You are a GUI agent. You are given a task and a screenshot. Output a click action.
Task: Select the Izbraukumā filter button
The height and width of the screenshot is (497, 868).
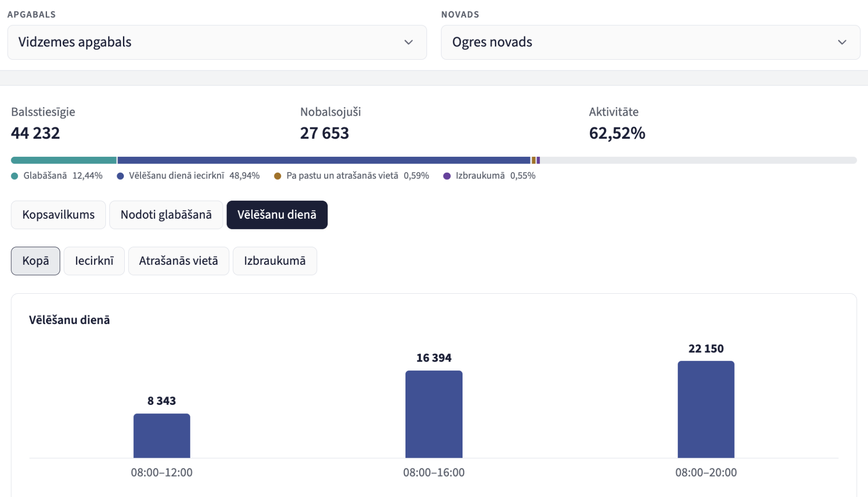click(275, 261)
